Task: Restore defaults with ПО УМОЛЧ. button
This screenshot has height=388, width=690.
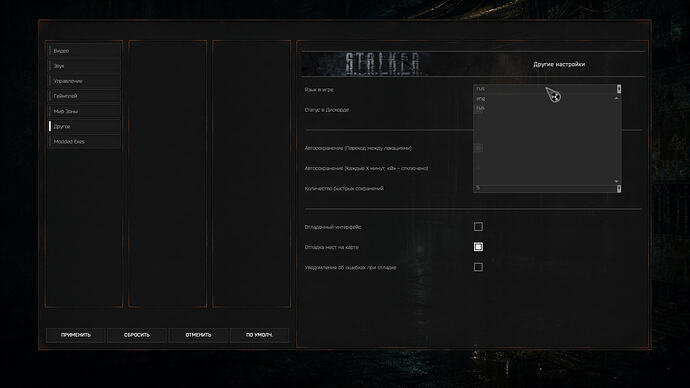Action: 259,335
